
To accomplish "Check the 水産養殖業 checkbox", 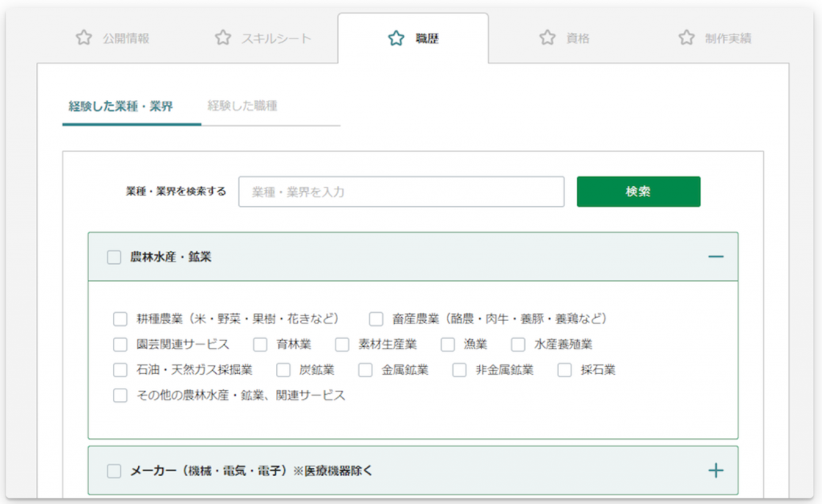I will 518,344.
